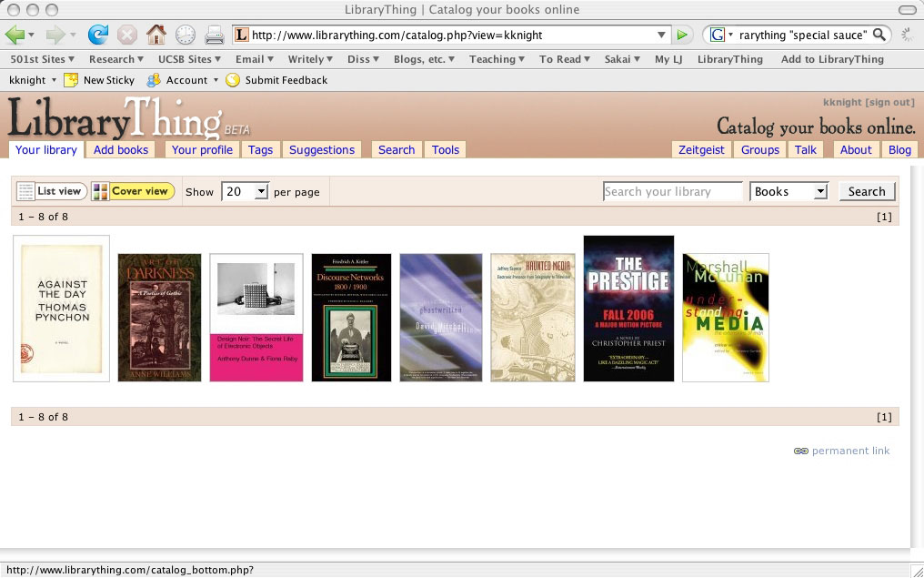Click the Submit Feedback icon
Image resolution: width=924 pixels, height=578 pixels.
click(x=233, y=79)
